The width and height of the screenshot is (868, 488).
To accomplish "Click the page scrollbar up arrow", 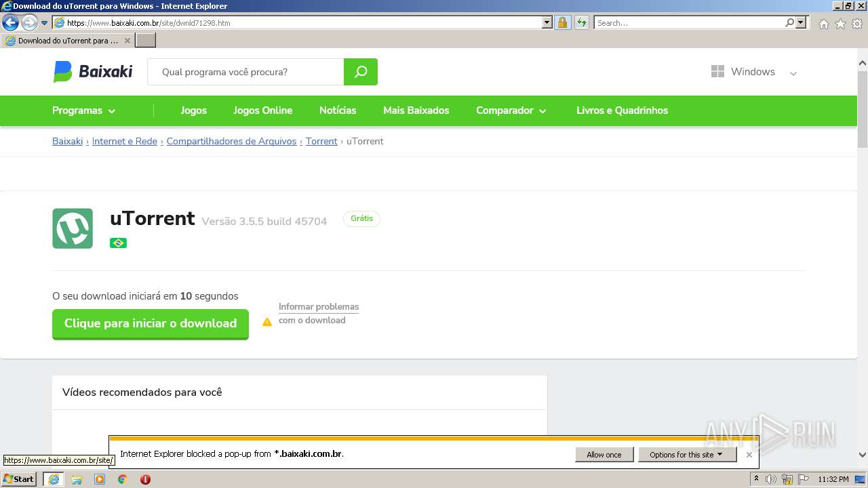I will (863, 63).
